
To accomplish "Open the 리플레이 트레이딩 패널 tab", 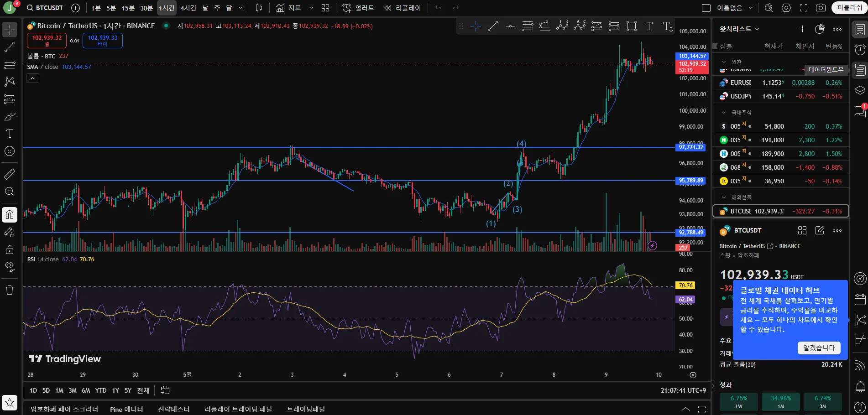I will click(x=238, y=409).
